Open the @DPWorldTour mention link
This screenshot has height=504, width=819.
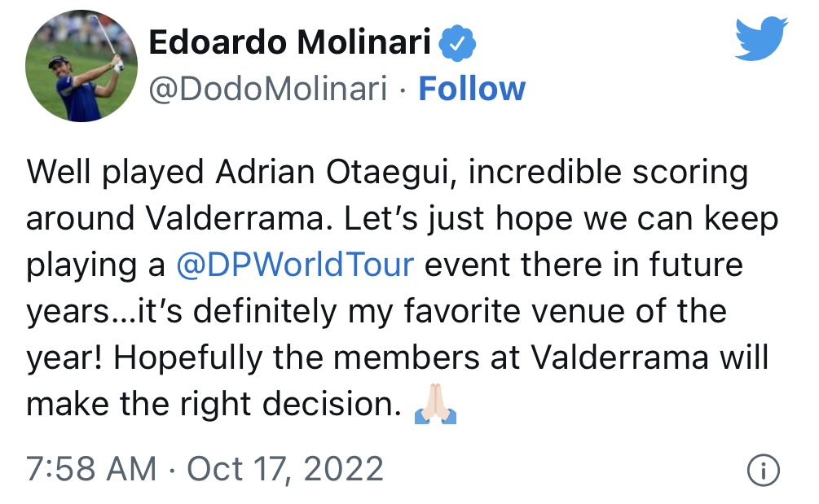pos(297,266)
